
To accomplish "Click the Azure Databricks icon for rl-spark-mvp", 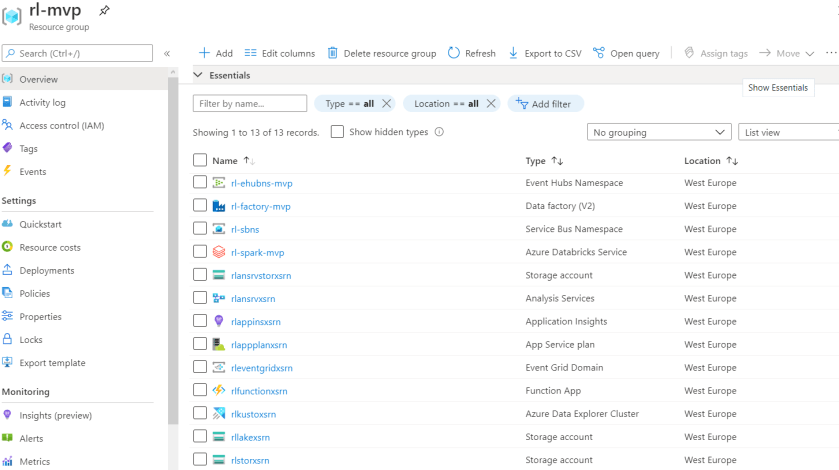I will 219,253.
